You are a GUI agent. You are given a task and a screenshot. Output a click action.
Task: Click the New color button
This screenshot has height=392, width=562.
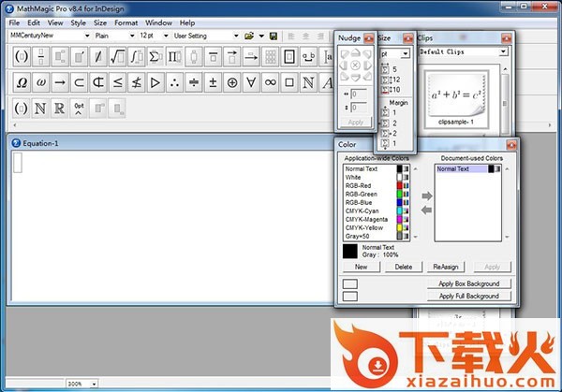tap(362, 267)
